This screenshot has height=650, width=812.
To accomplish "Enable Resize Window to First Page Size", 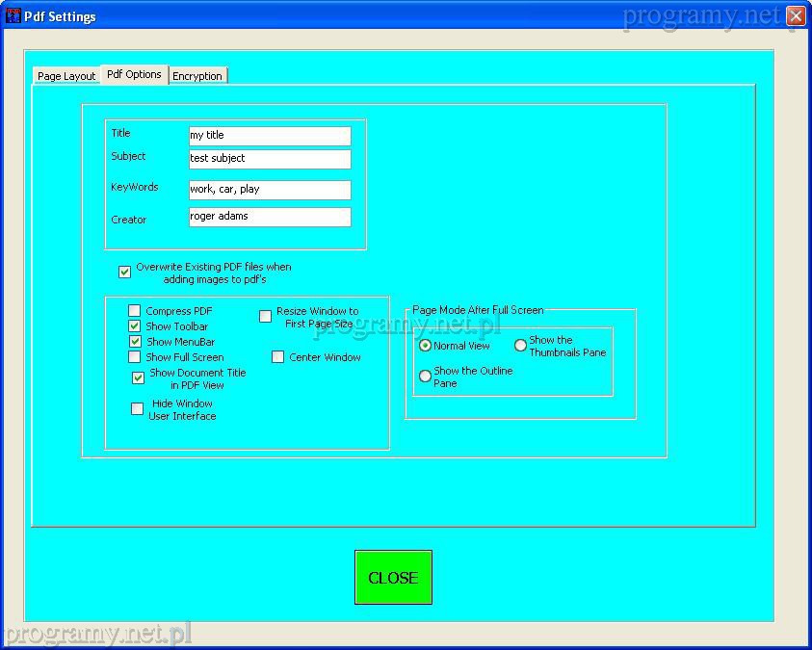I will 266,317.
